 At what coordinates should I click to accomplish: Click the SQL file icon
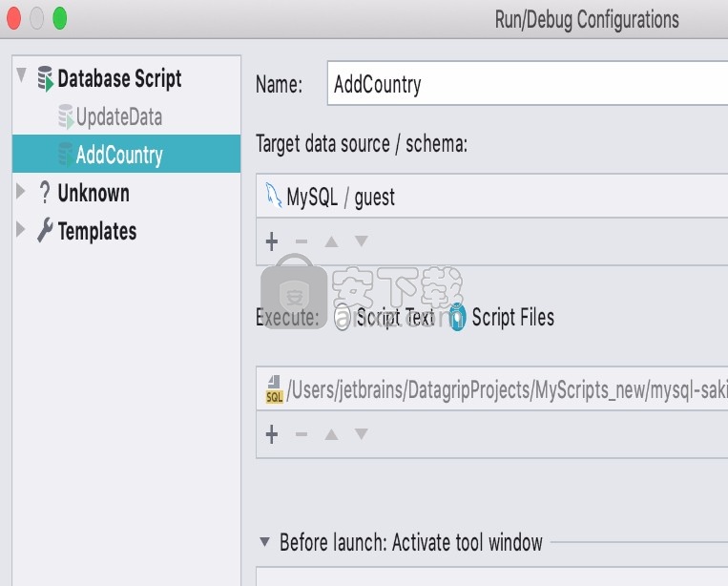point(274,389)
